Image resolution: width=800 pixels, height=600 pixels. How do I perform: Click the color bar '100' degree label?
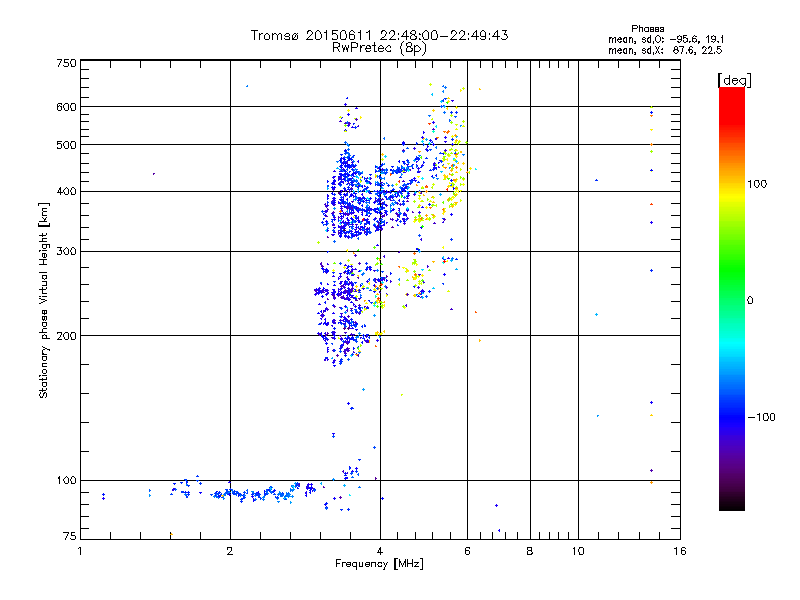(x=757, y=184)
